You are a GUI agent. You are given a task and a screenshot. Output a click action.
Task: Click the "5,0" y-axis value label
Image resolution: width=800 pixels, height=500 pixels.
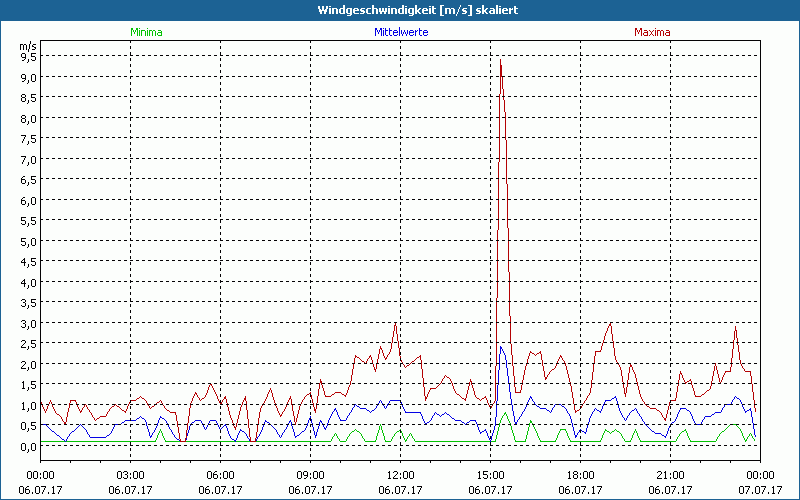(28, 241)
